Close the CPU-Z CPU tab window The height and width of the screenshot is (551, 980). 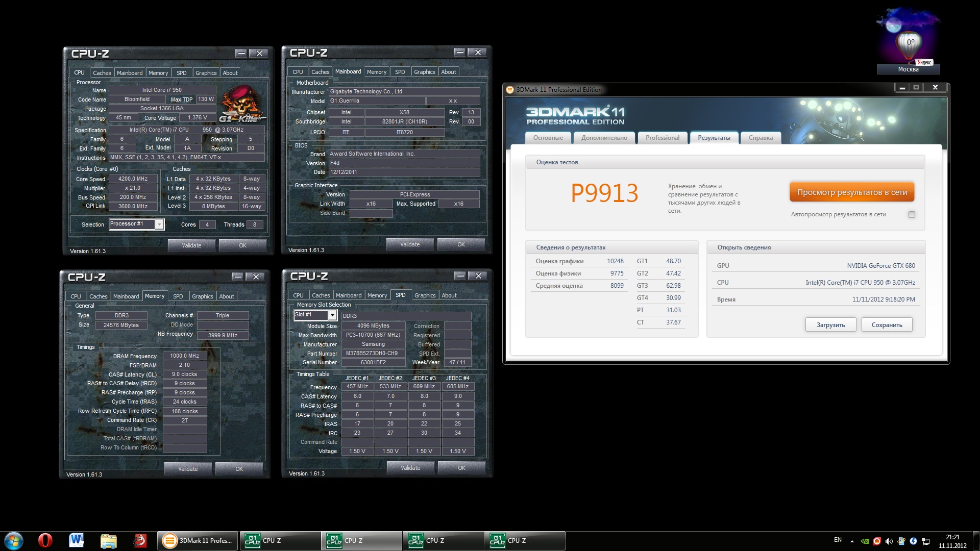[259, 53]
